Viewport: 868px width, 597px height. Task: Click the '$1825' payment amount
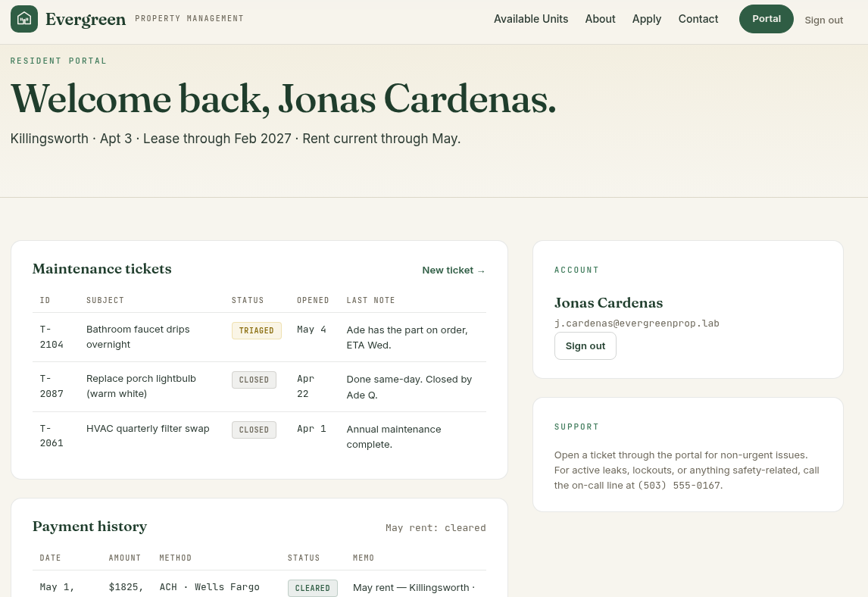[x=125, y=587]
